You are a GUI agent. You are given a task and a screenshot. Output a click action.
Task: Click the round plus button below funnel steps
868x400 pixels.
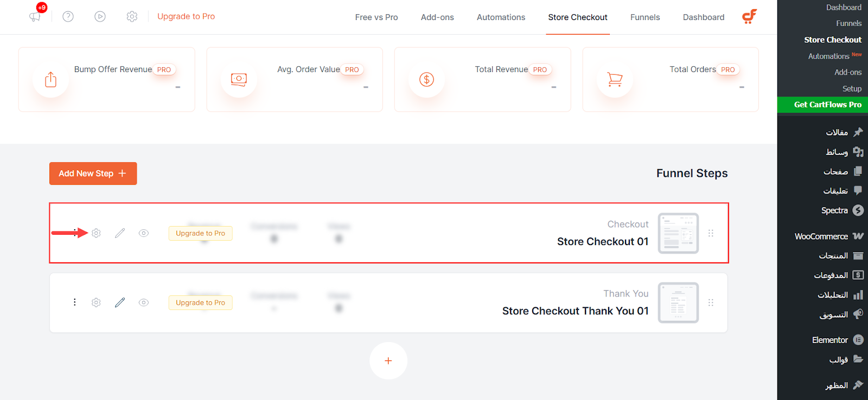388,360
